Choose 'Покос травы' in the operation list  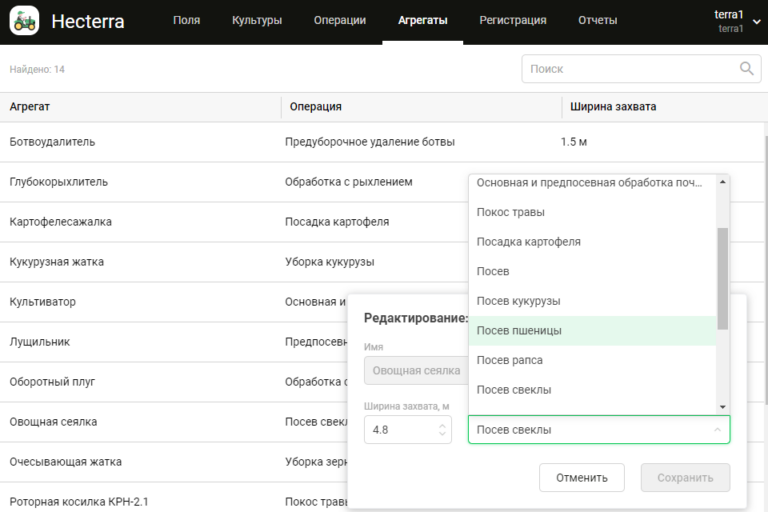[x=510, y=212]
